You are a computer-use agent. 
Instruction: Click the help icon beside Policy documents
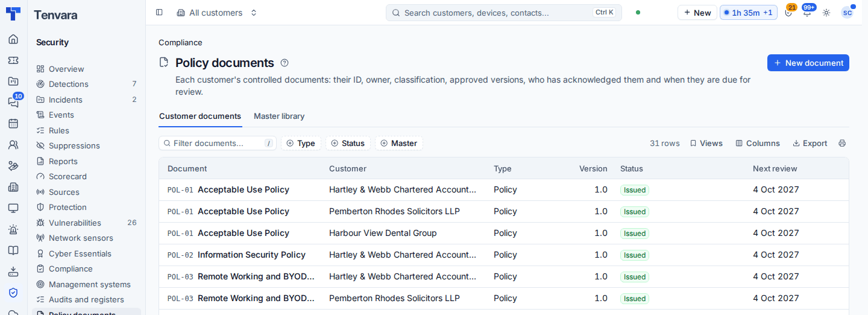[x=285, y=63]
